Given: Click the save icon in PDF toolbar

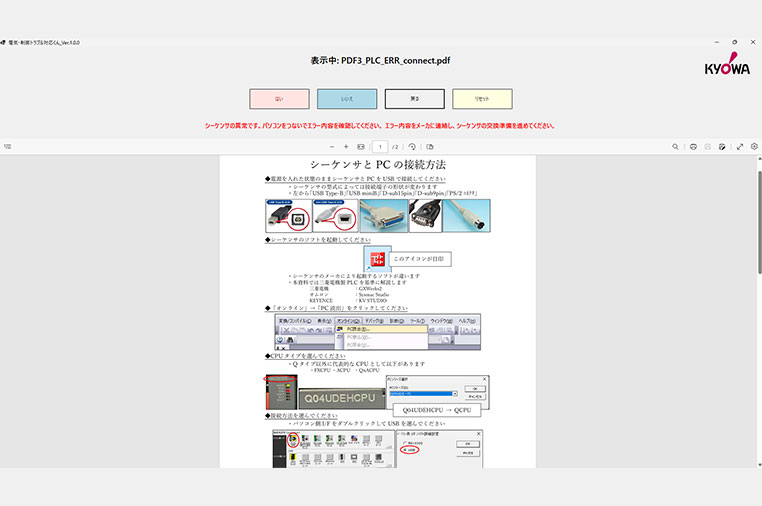Looking at the screenshot, I should tap(707, 146).
